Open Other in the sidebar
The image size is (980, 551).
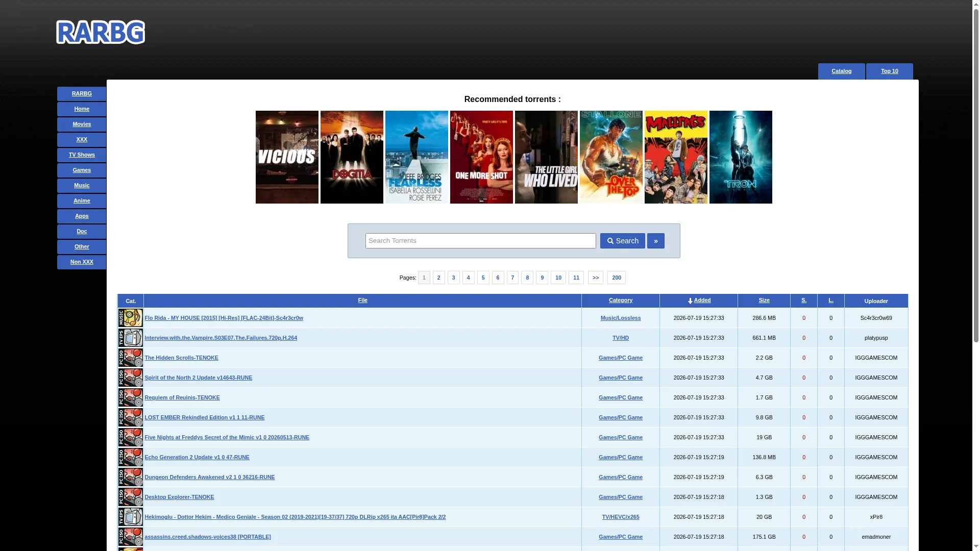82,247
